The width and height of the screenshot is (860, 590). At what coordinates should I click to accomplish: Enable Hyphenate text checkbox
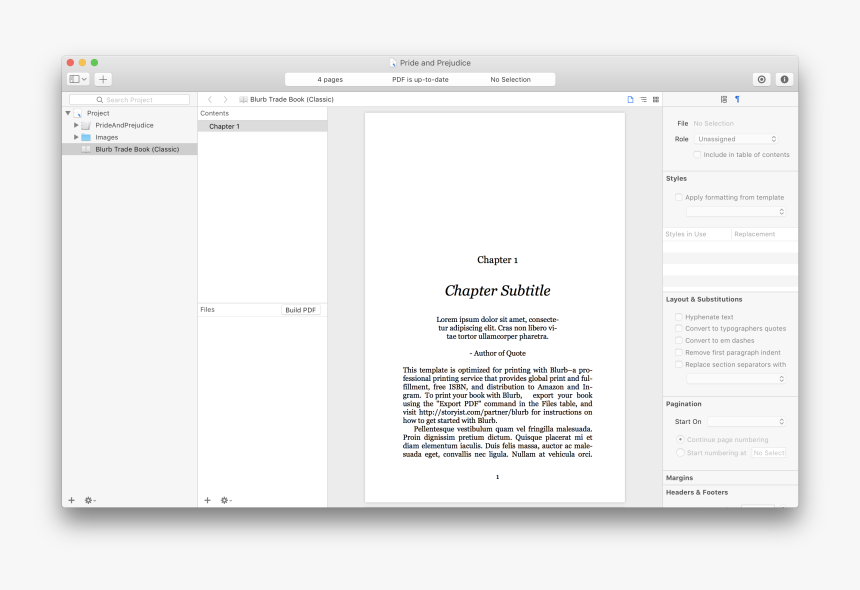pyautogui.click(x=679, y=317)
